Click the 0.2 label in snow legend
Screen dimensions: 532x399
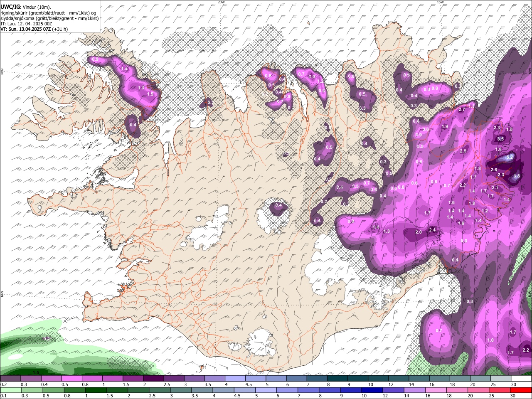[3, 384]
